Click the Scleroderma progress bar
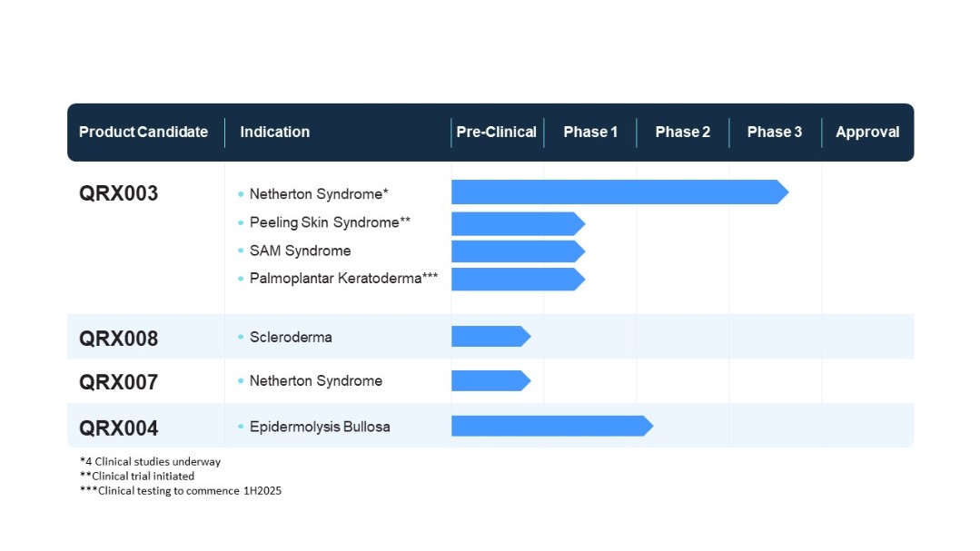 click(x=490, y=337)
